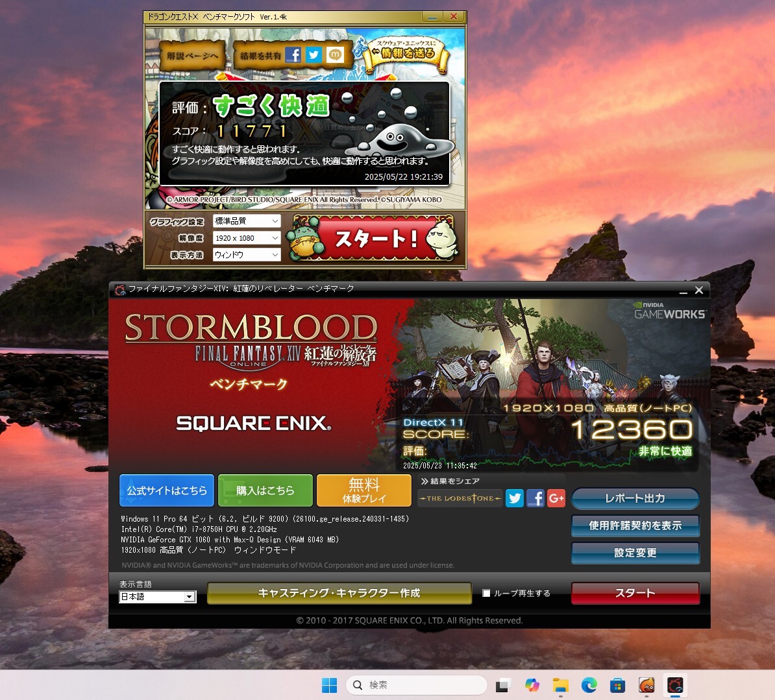Open Microsoft Edge from the taskbar
The height and width of the screenshot is (700, 775).
[x=589, y=685]
